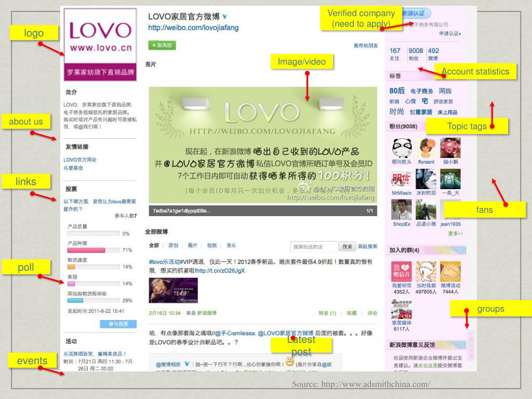Open 高级搜索 advanced search
Viewport: 532px width, 399px height.
point(367,247)
